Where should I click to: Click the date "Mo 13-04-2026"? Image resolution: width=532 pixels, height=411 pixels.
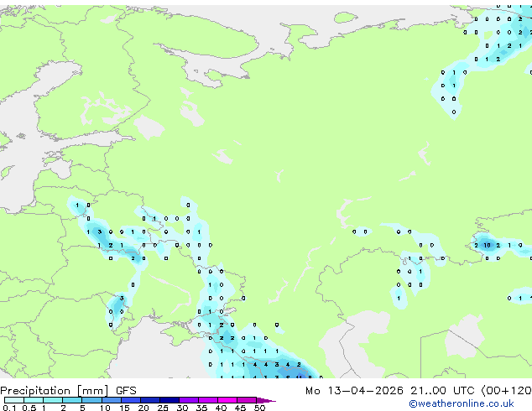[354, 391]
